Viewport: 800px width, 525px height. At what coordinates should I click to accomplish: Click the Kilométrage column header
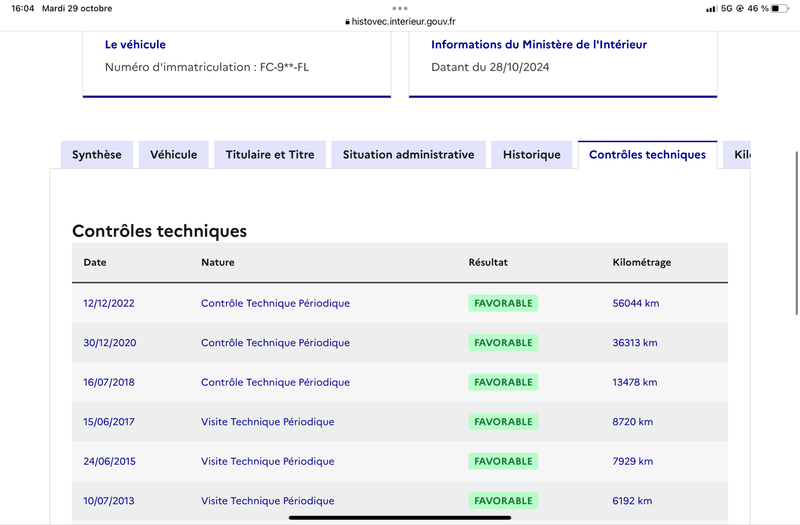[642, 262]
